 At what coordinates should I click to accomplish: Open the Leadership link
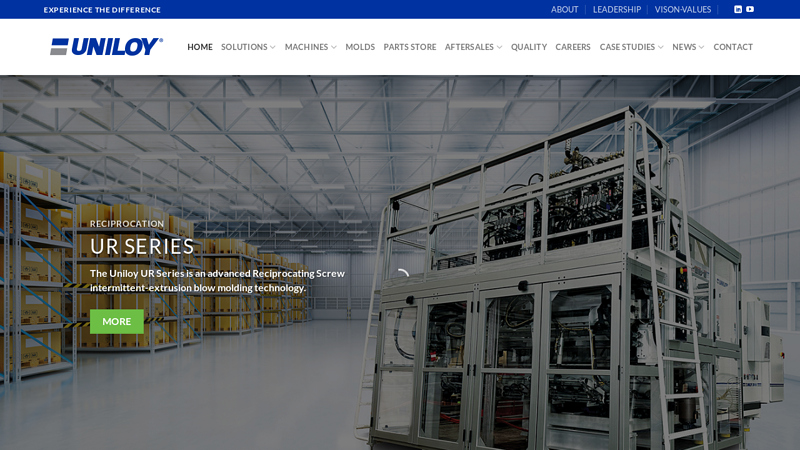(617, 9)
